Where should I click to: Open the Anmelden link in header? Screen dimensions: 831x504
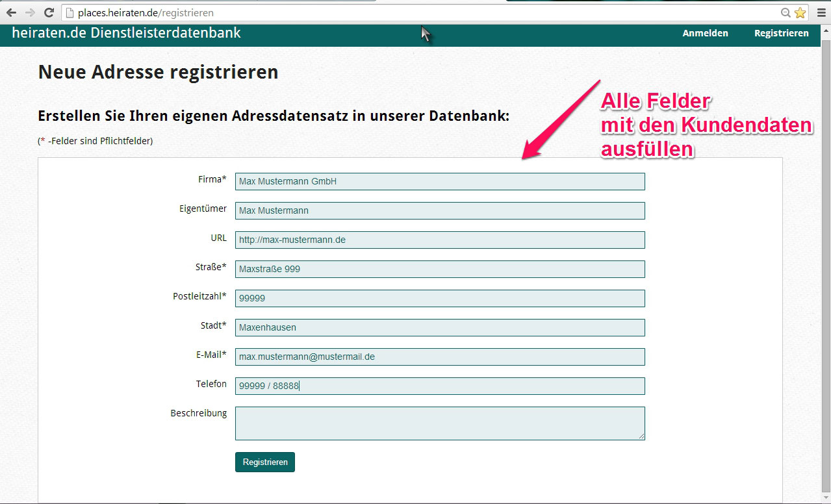click(705, 33)
